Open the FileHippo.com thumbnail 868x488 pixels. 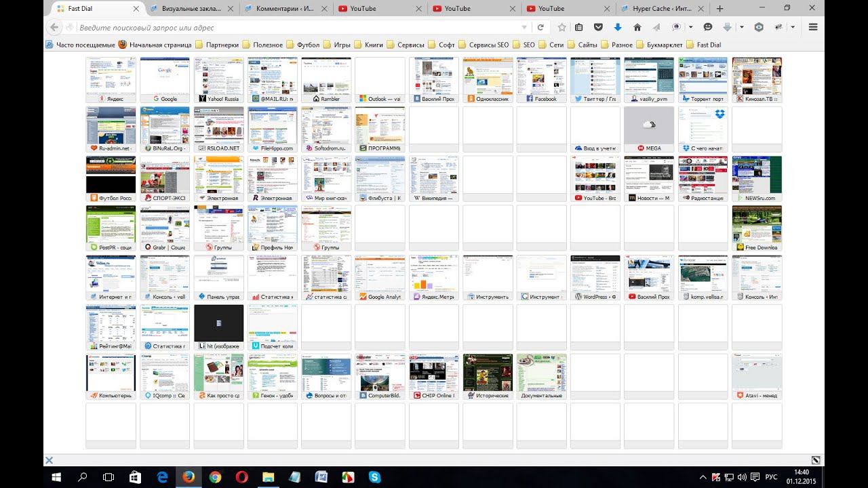[x=272, y=129]
